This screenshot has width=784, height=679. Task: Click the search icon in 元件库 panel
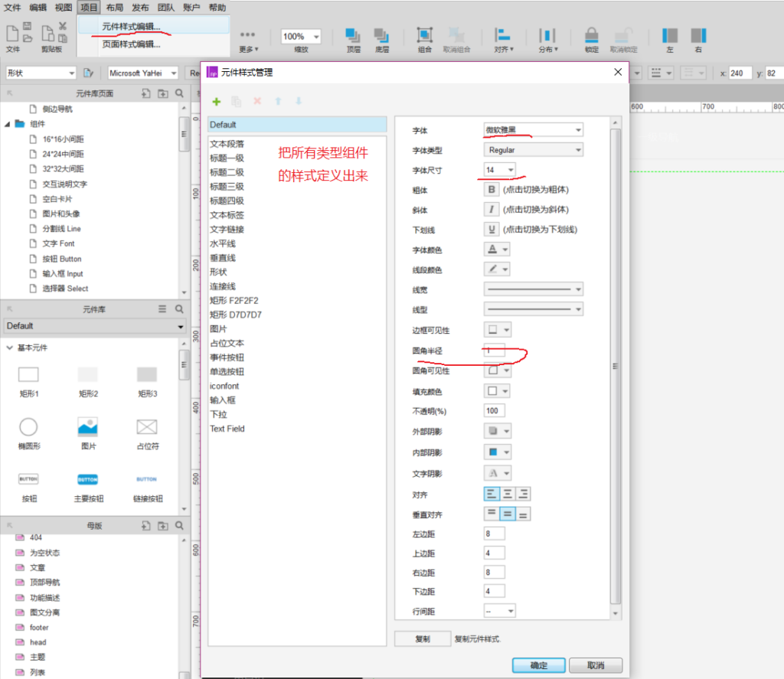point(179,309)
